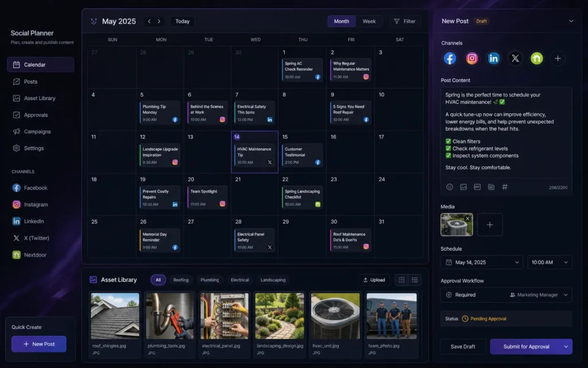Select roof_shingles.jpg asset thumbnail
588x368 pixels.
click(x=115, y=316)
